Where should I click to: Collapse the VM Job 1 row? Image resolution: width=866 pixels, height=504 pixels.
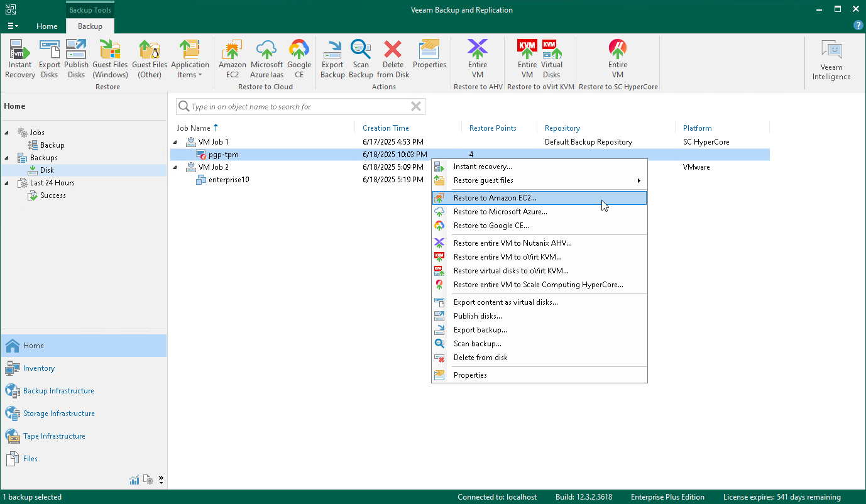click(x=175, y=142)
